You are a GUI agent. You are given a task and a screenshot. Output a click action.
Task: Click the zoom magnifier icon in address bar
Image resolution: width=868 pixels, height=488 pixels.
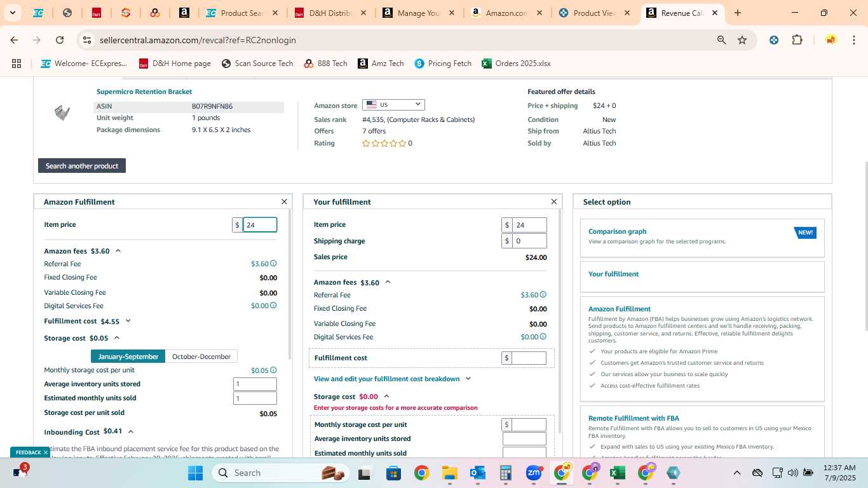722,40
